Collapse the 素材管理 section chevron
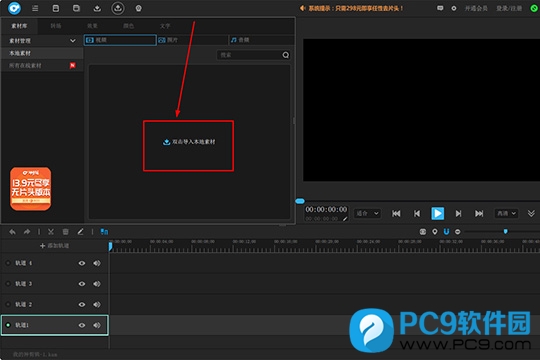This screenshot has width=540, height=360. [73, 41]
